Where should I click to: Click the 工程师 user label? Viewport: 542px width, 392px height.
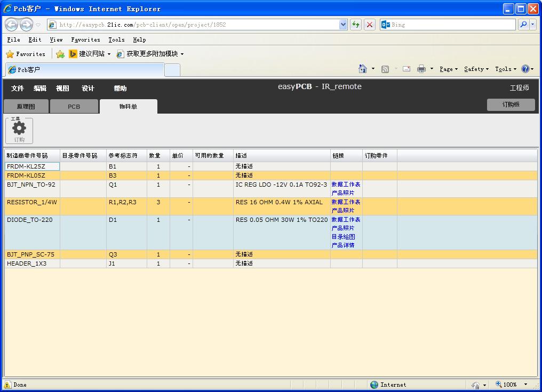click(x=519, y=88)
